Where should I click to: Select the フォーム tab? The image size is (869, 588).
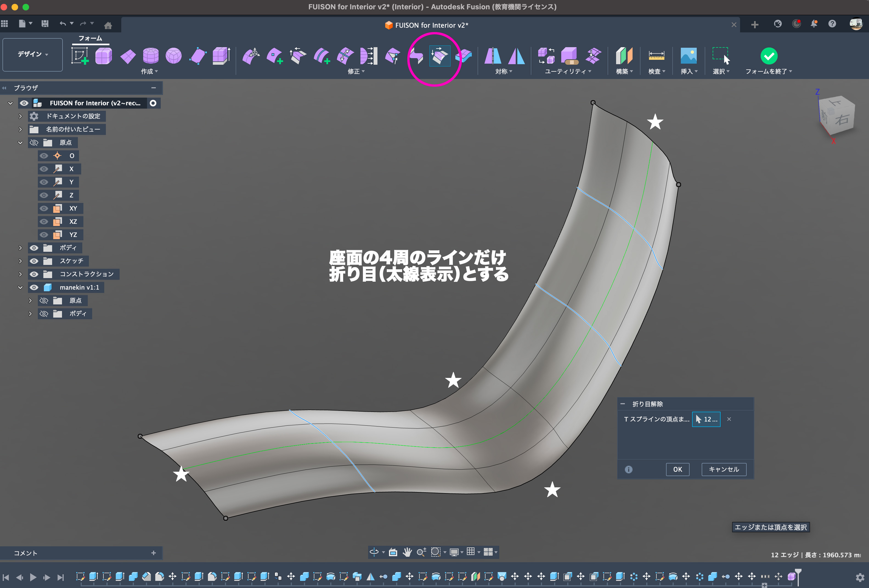coord(90,38)
